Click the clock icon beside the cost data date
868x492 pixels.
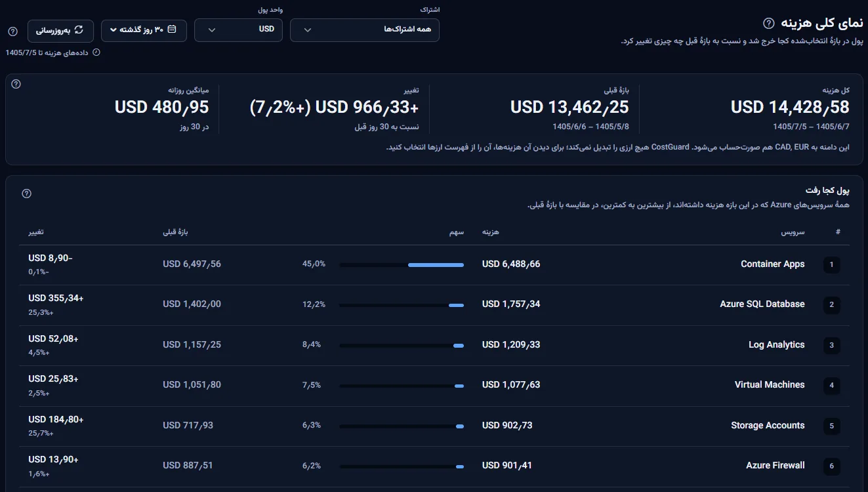coord(97,52)
